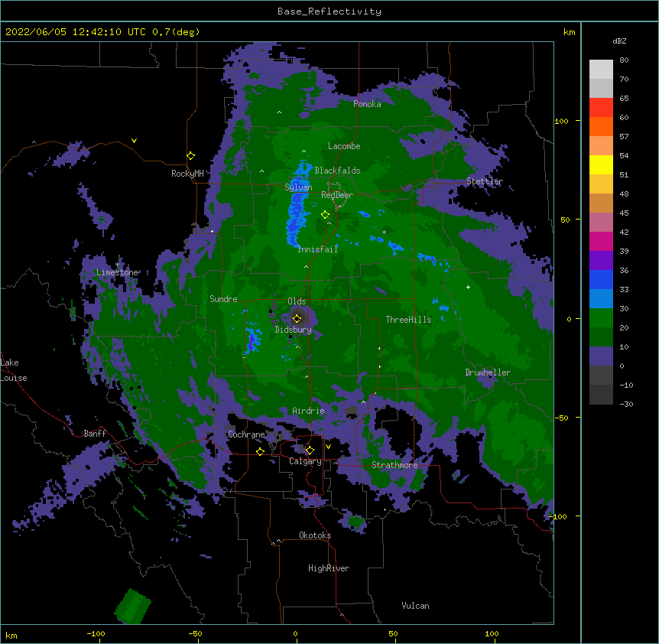The image size is (659, 644).
Task: Click the 50 tick label on bottom axis
Action: click(393, 633)
